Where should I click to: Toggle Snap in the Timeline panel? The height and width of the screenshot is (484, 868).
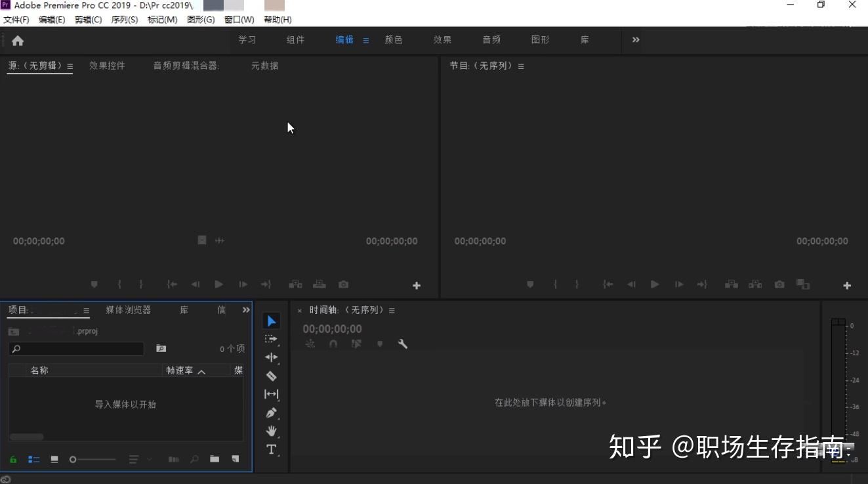(333, 343)
